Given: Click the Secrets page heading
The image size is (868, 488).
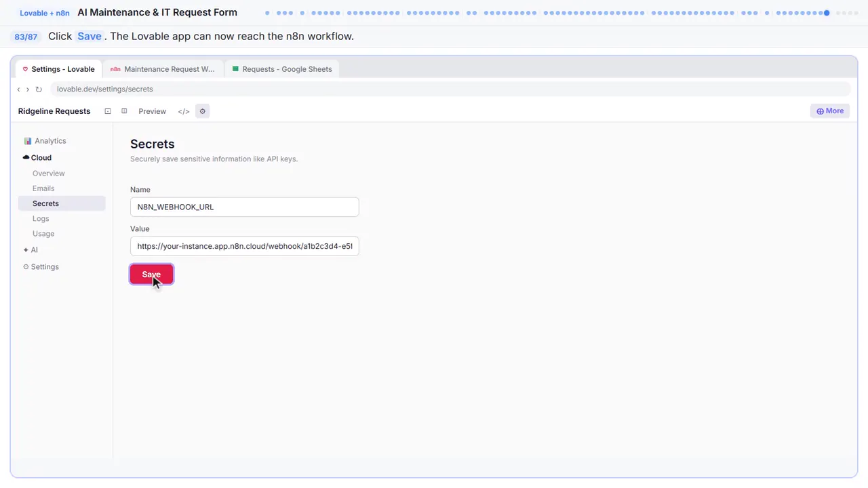Looking at the screenshot, I should click(153, 144).
